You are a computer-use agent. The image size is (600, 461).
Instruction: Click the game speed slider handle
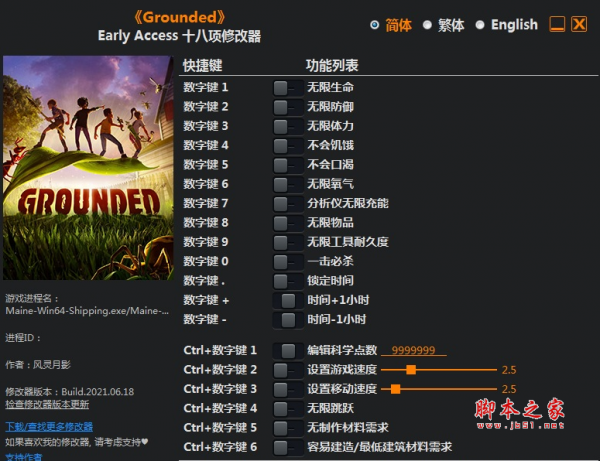(x=411, y=370)
